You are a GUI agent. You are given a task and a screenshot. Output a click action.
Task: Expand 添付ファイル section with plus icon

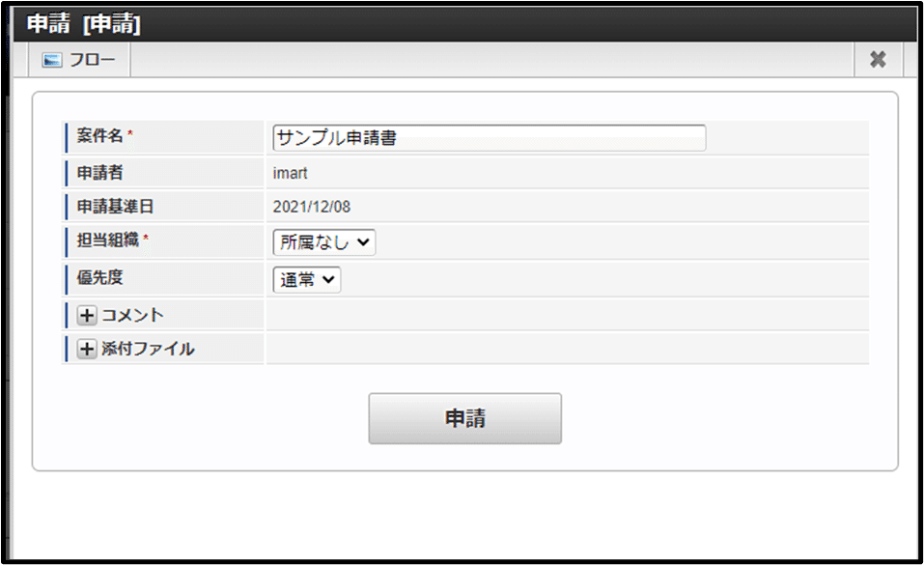[x=87, y=350]
